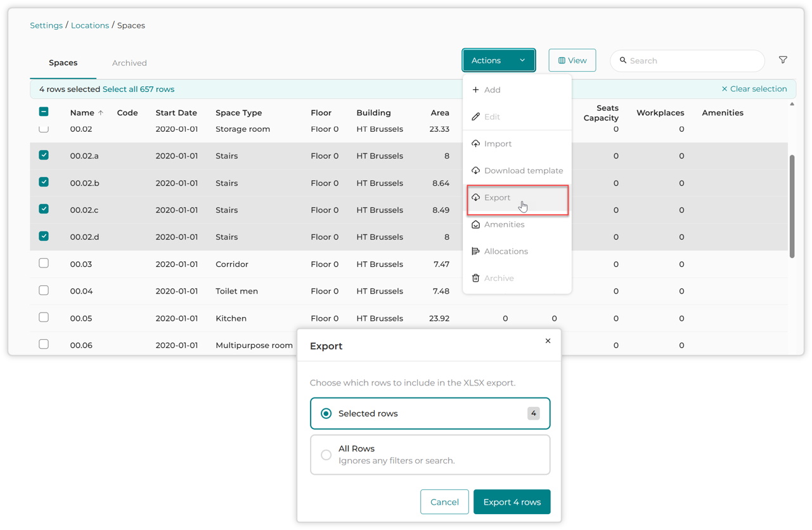Image resolution: width=812 pixels, height=530 pixels.
Task: Select the All Rows radio option
Action: 326,455
